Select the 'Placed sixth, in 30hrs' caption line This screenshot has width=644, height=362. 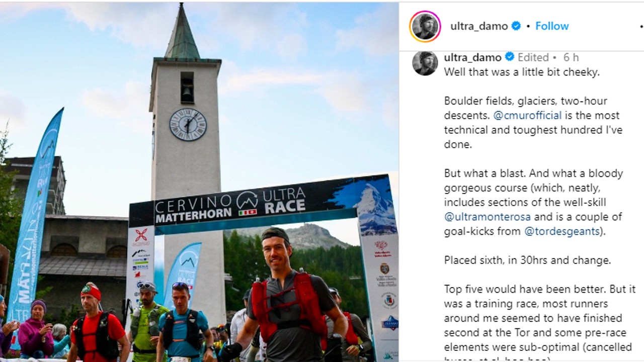point(527,260)
